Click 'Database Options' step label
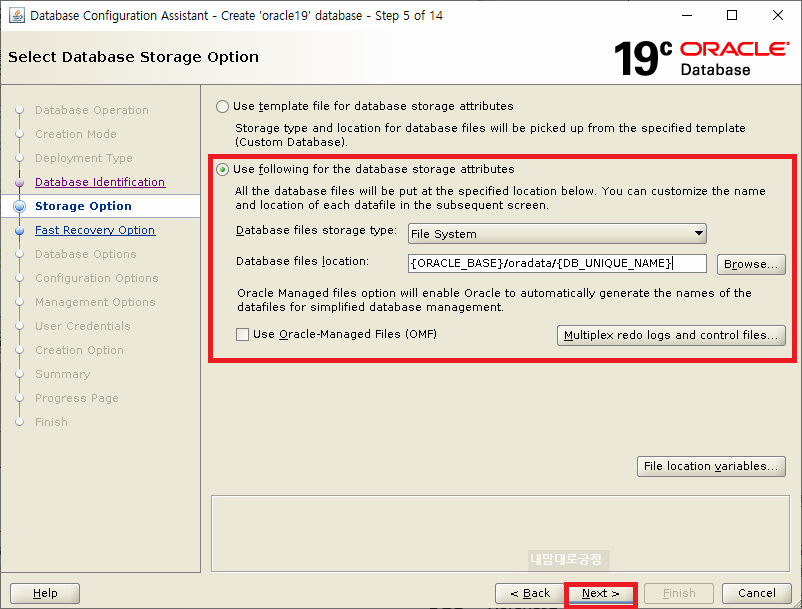The image size is (802, 609). pyautogui.click(x=86, y=254)
